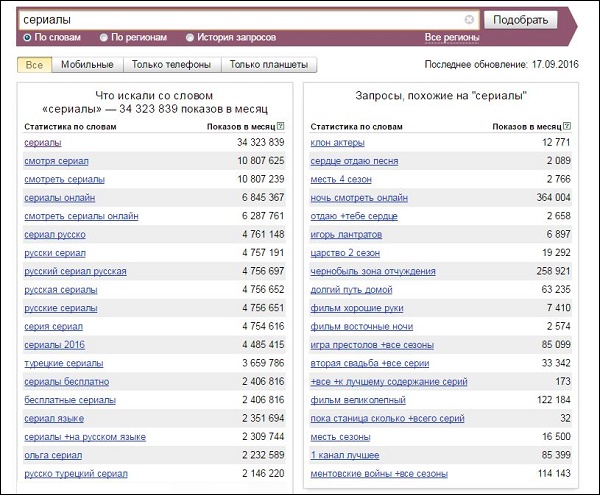Open the 'смотря сериал' link
Screen dimensions: 600x495
pyautogui.click(x=56, y=161)
